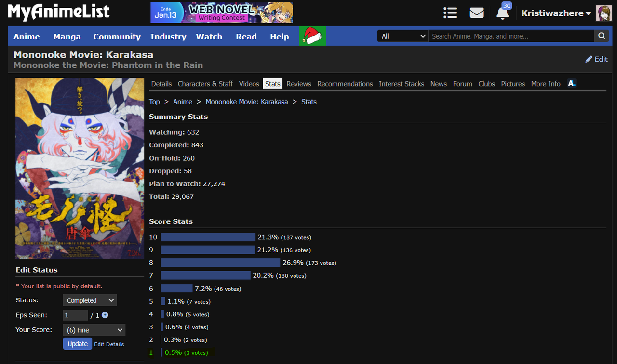Open the Manga menu
The width and height of the screenshot is (617, 364).
67,37
